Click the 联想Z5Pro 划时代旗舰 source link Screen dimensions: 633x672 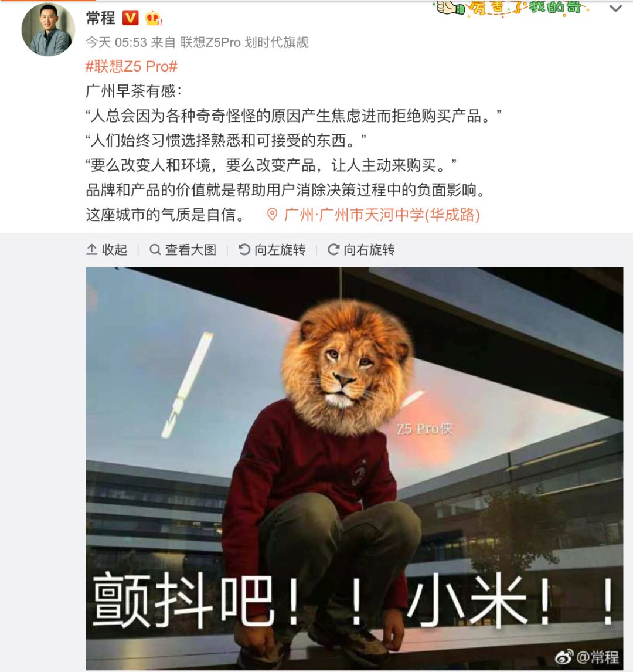244,42
